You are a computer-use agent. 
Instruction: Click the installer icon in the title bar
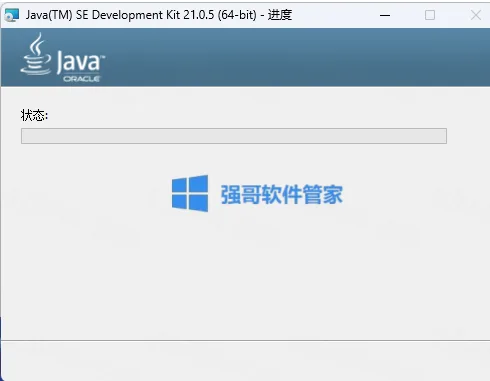tap(12, 15)
